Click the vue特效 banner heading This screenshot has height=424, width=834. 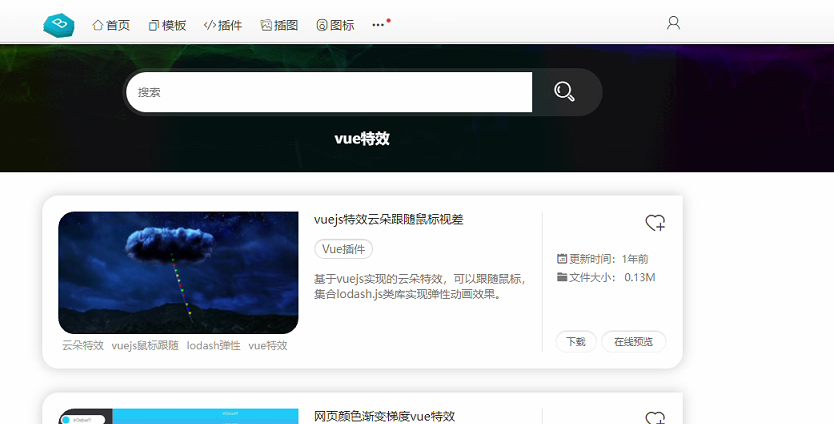coord(362,139)
